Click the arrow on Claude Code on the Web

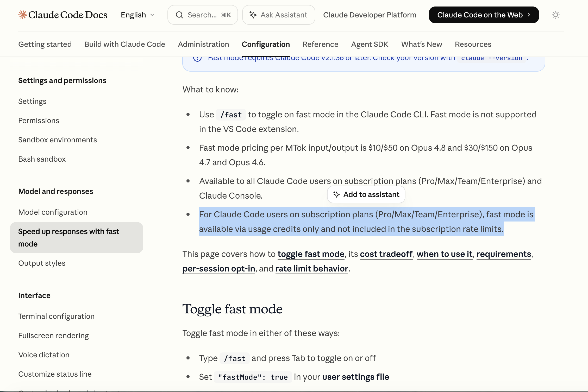tap(529, 15)
